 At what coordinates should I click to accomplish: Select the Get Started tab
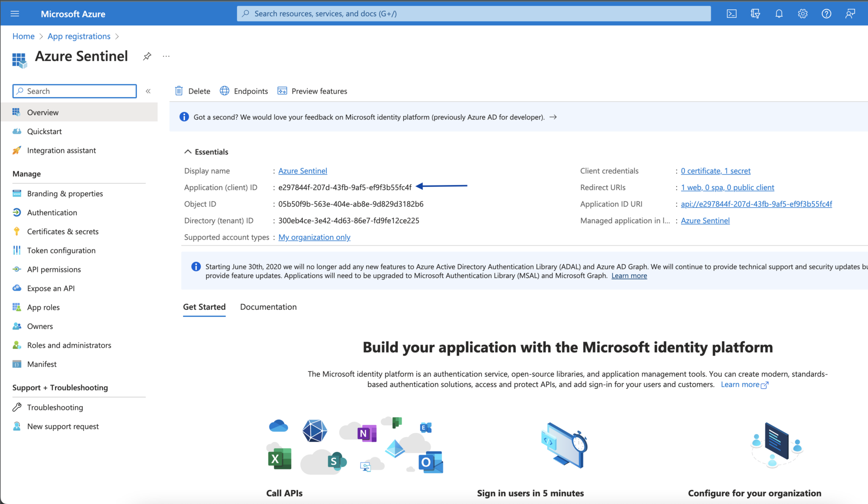coord(204,307)
